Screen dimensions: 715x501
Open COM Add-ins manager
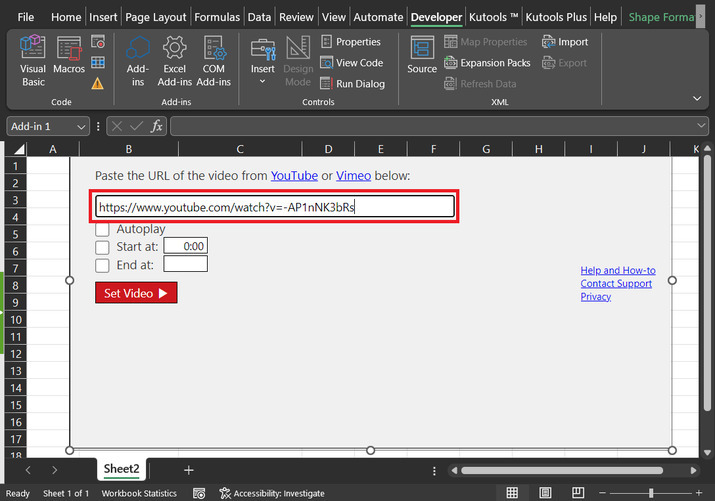[x=214, y=60]
